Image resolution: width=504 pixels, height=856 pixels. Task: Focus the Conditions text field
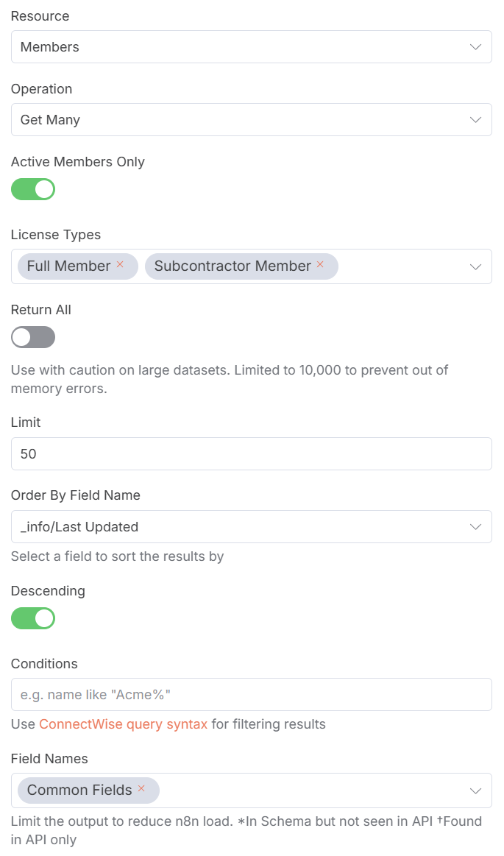point(251,695)
